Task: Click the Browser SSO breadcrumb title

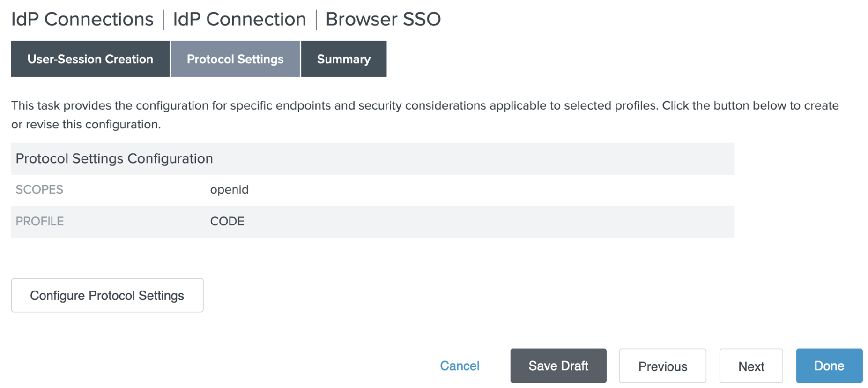Action: pos(383,19)
